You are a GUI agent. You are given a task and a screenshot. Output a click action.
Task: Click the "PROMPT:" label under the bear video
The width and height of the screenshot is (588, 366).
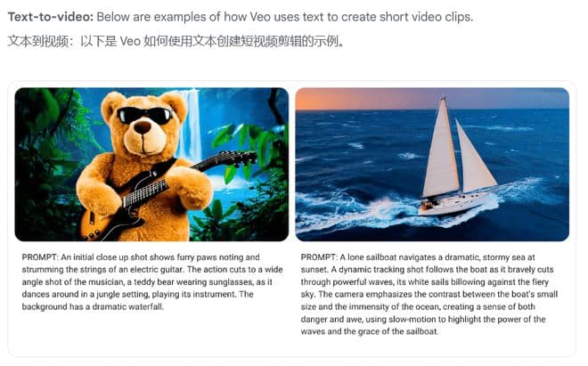(40, 257)
